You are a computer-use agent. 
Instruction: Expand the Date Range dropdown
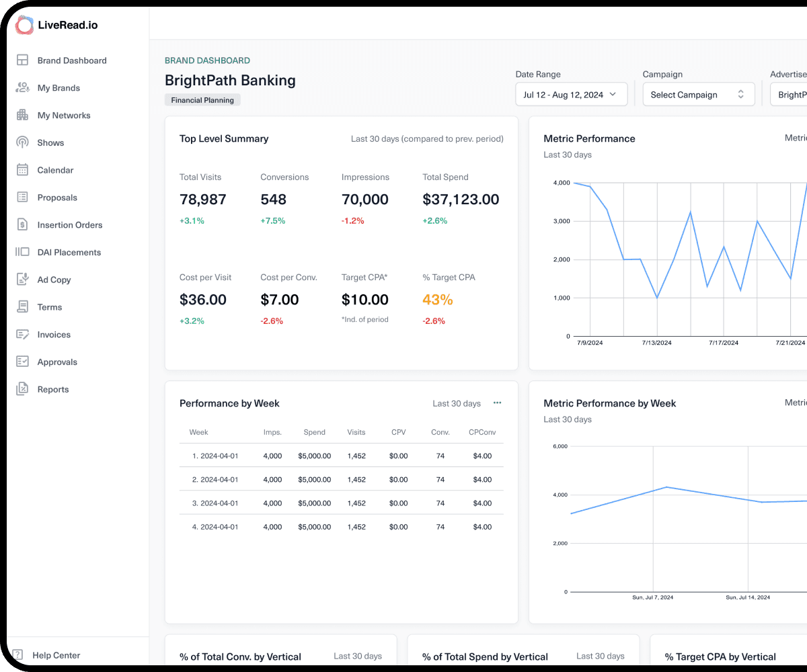point(572,95)
